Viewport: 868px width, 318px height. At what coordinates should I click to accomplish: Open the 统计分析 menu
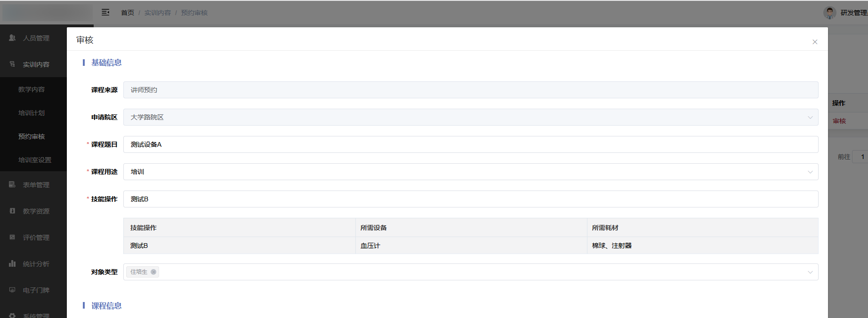(33, 263)
